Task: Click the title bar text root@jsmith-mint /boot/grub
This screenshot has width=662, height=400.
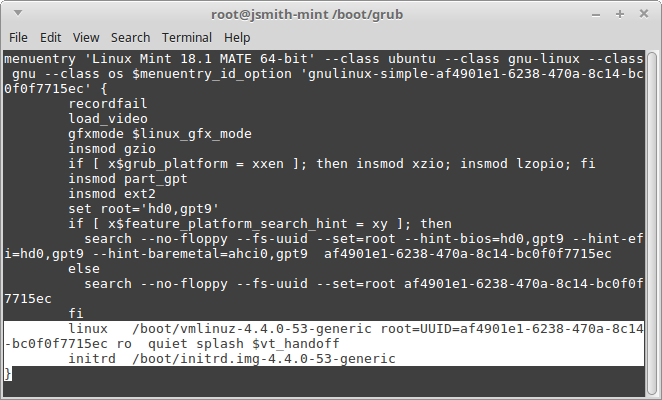Action: (307, 14)
